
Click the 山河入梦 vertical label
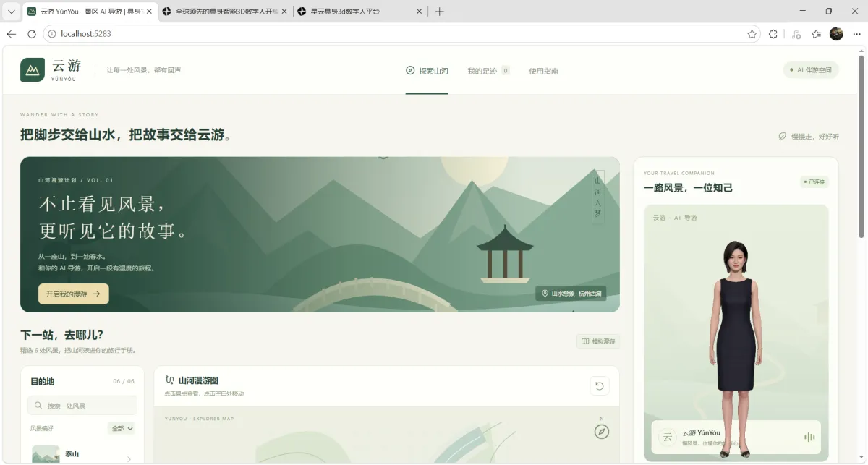(x=597, y=197)
